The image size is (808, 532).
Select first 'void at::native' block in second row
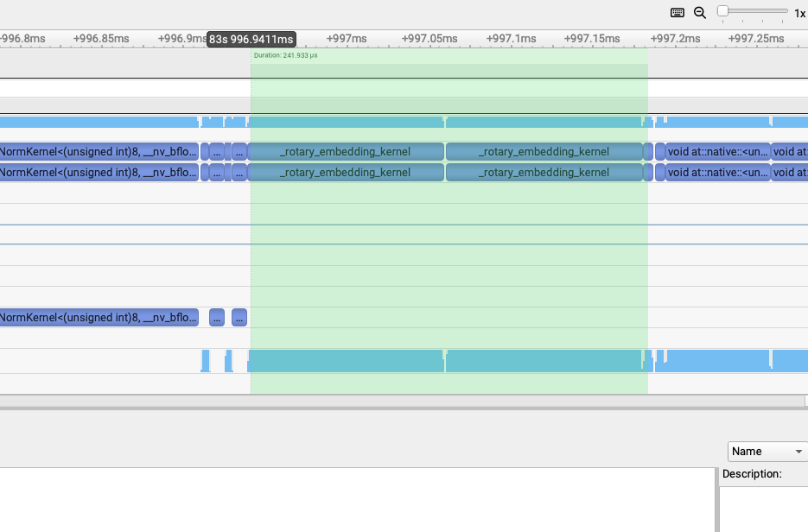click(x=717, y=172)
